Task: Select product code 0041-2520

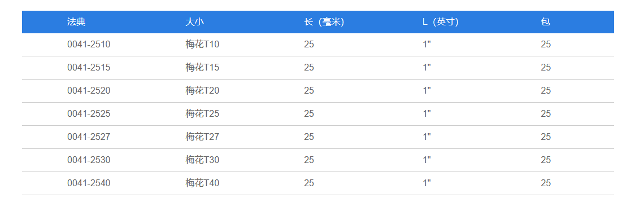Action: (x=89, y=90)
